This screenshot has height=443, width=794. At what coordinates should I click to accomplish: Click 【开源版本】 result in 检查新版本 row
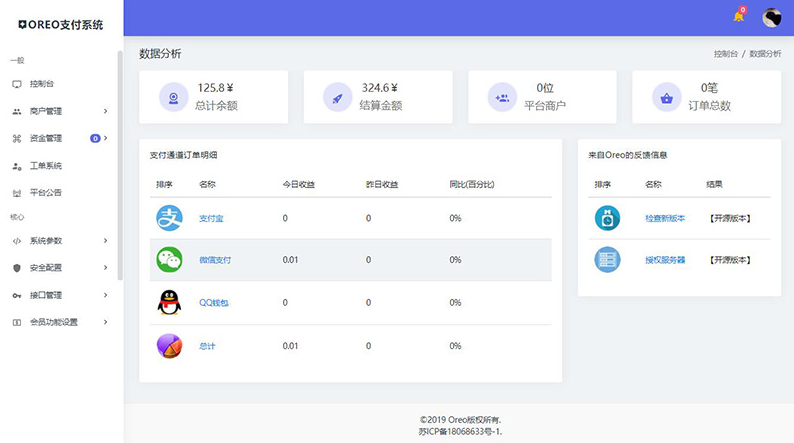pos(730,219)
